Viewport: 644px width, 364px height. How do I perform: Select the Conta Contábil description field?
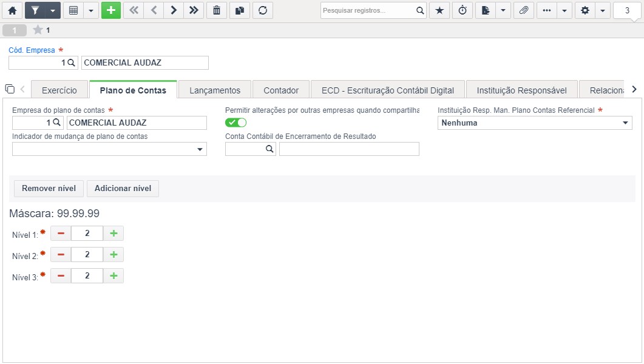point(349,149)
